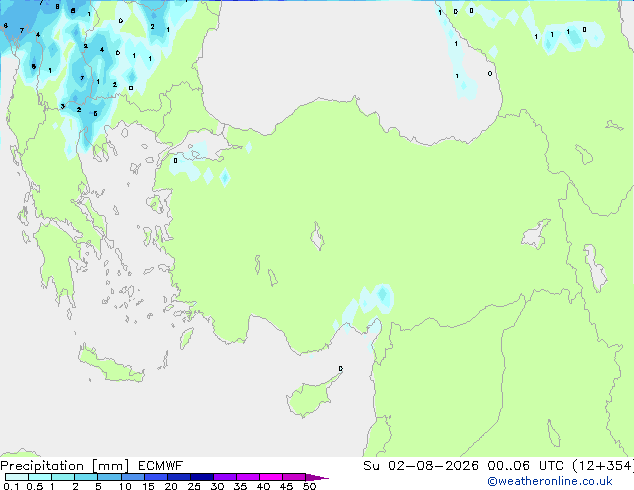Click the 15 legend scale label
The width and height of the screenshot is (634, 490).
[x=148, y=486]
